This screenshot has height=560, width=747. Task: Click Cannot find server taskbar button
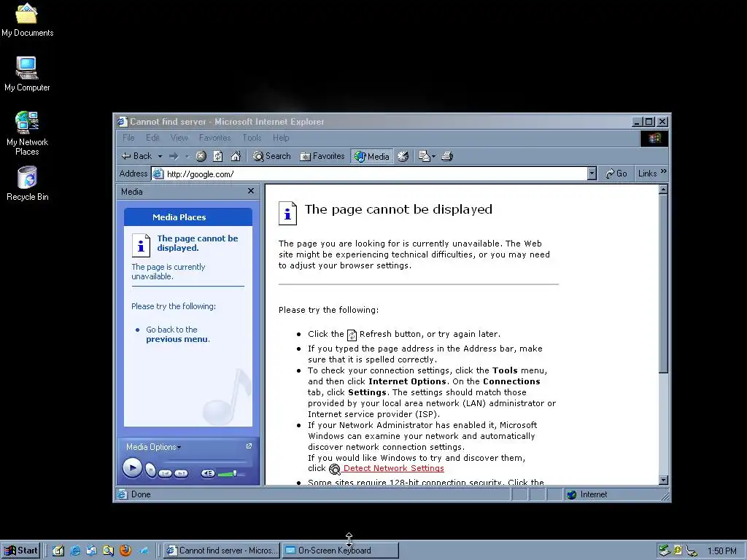click(222, 551)
